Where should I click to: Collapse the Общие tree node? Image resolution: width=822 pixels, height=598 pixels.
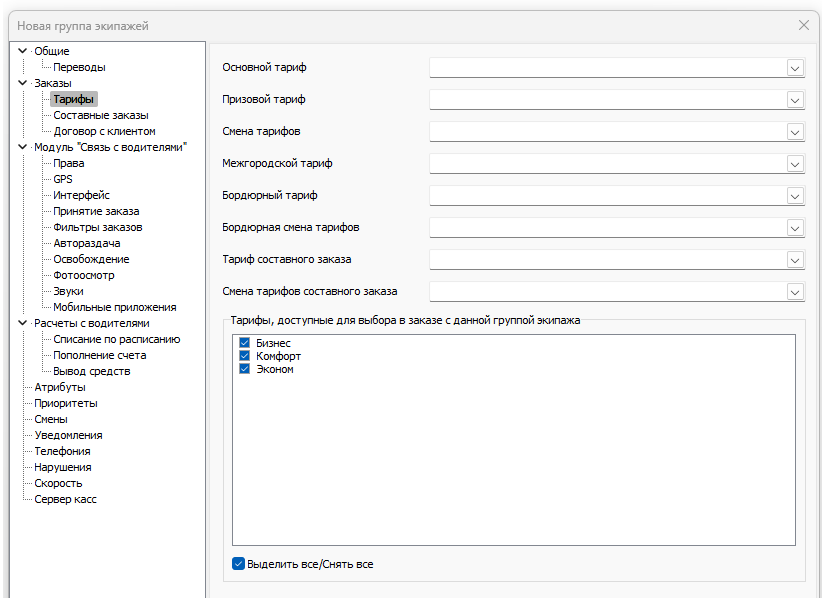22,51
